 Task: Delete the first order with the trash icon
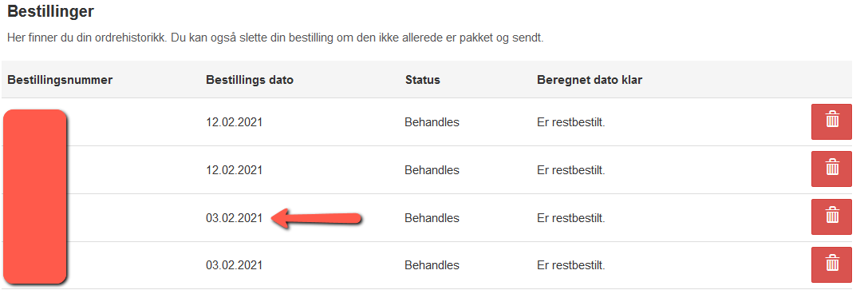coord(831,121)
